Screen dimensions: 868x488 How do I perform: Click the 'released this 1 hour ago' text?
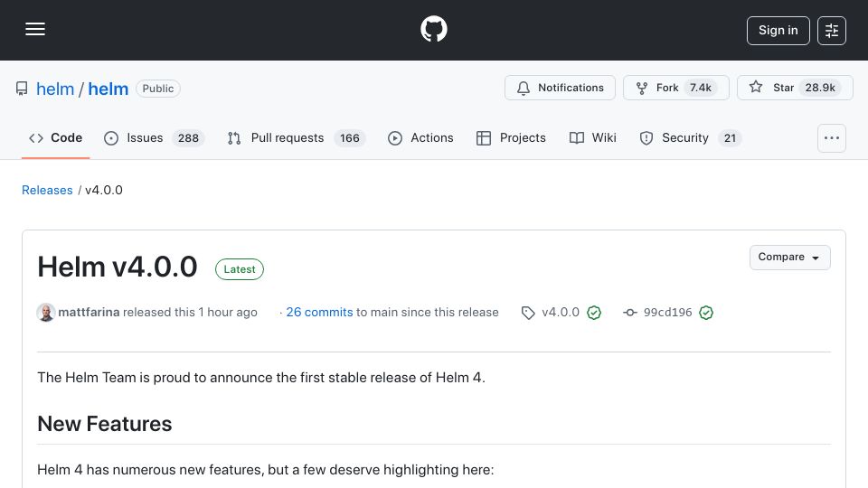click(190, 313)
